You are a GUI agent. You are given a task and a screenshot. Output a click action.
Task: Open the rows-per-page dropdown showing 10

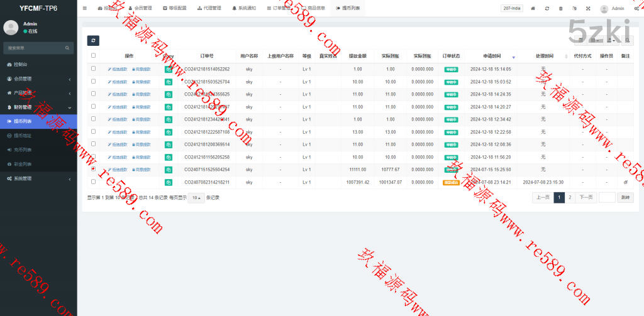tap(196, 198)
